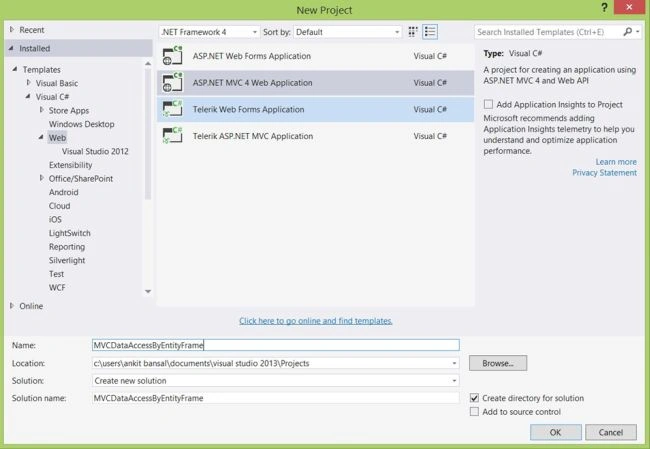Open the Privacy Statement link
Viewport: 650px width, 449px height.
click(604, 172)
